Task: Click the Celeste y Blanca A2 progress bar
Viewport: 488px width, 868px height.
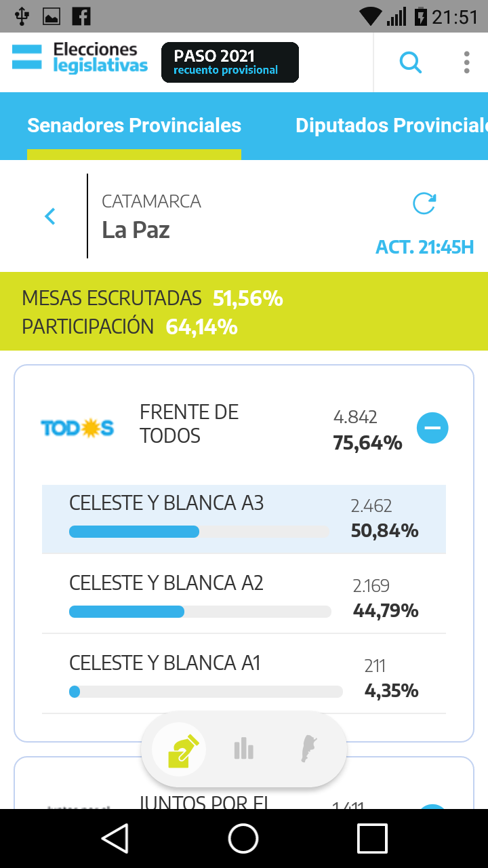Action: coord(200,612)
